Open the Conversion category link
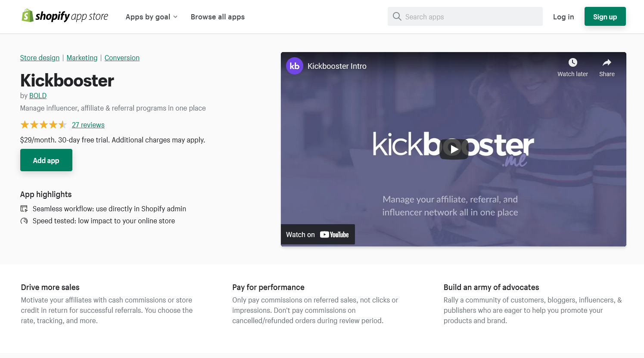This screenshot has width=644, height=358. [x=122, y=58]
